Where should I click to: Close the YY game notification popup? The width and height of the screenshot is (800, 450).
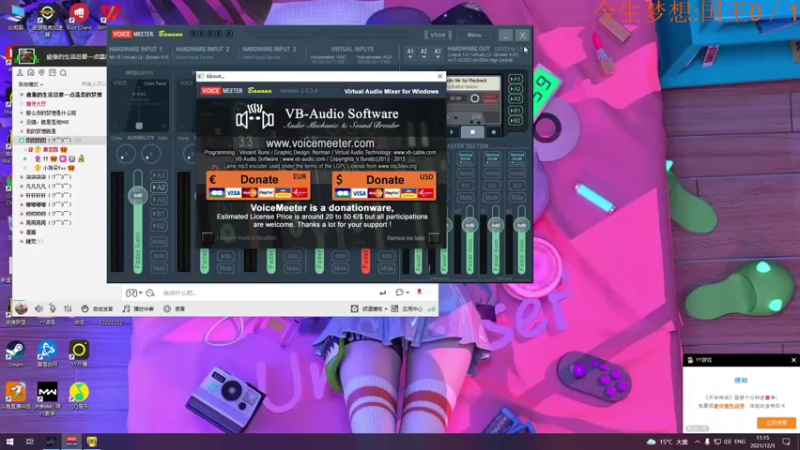coord(793,360)
